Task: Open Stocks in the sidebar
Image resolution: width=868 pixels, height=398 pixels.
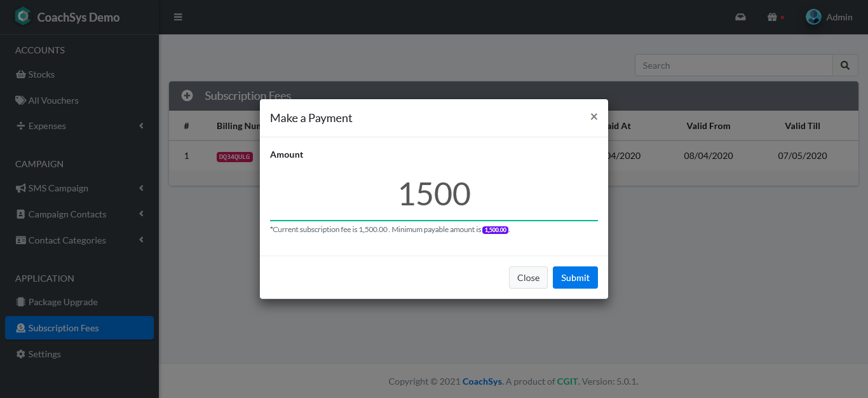Action: point(41,74)
